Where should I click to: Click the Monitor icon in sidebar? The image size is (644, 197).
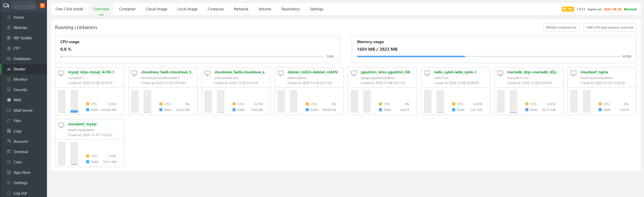pyautogui.click(x=9, y=79)
